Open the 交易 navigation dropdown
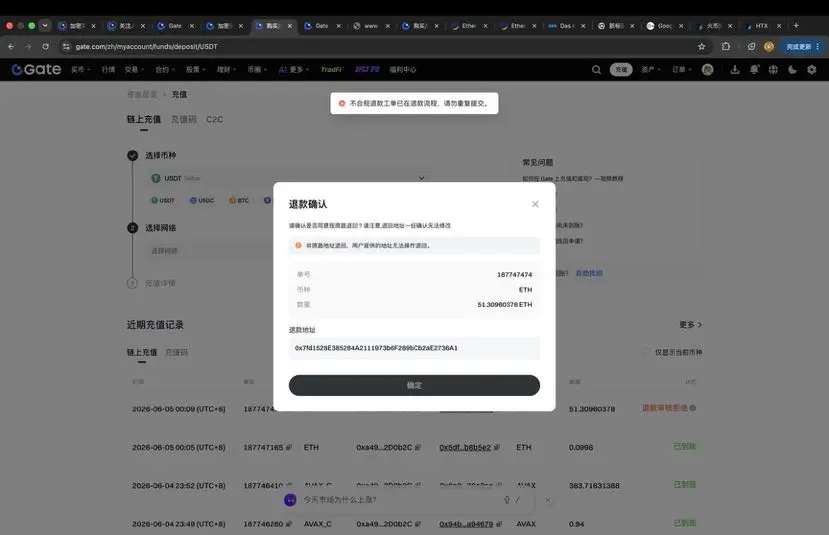Viewport: 829px width, 535px height. pos(134,69)
